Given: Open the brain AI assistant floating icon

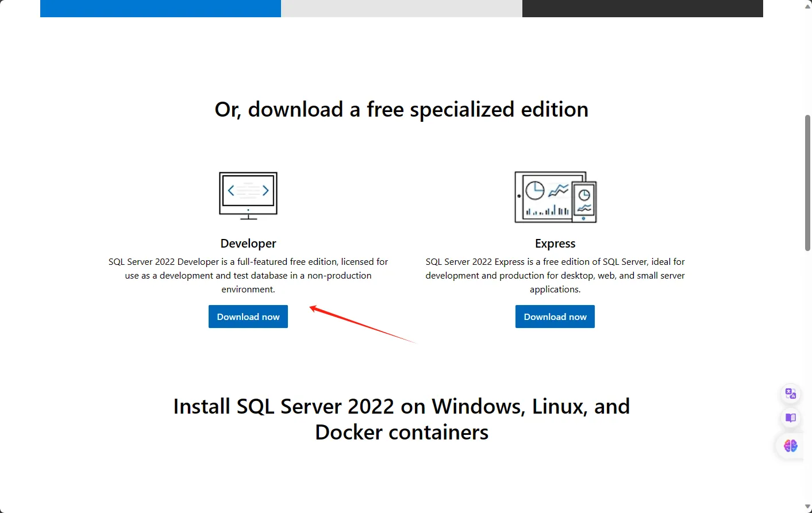Looking at the screenshot, I should tap(791, 445).
